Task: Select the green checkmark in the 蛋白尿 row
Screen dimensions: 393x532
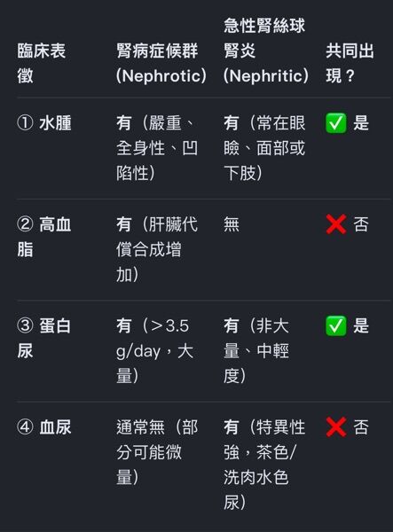Action: click(336, 325)
